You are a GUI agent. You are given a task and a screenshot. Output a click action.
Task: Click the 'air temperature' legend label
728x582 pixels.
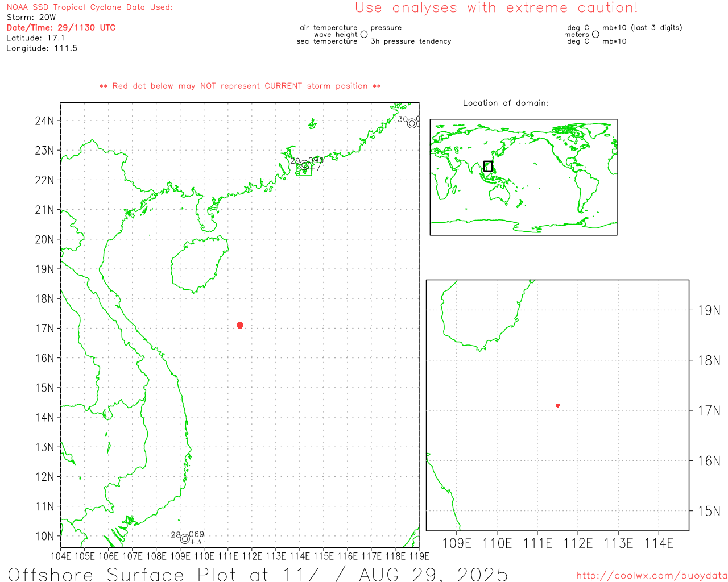(329, 28)
